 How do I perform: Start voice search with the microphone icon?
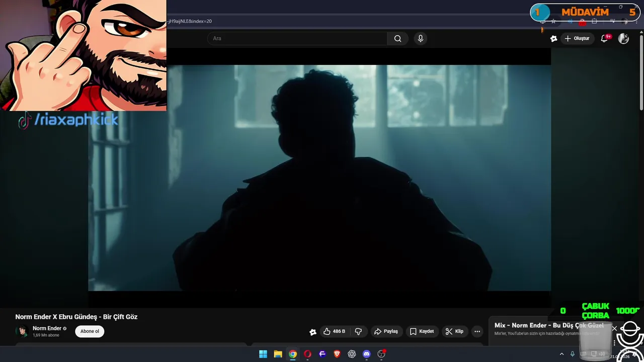(421, 39)
